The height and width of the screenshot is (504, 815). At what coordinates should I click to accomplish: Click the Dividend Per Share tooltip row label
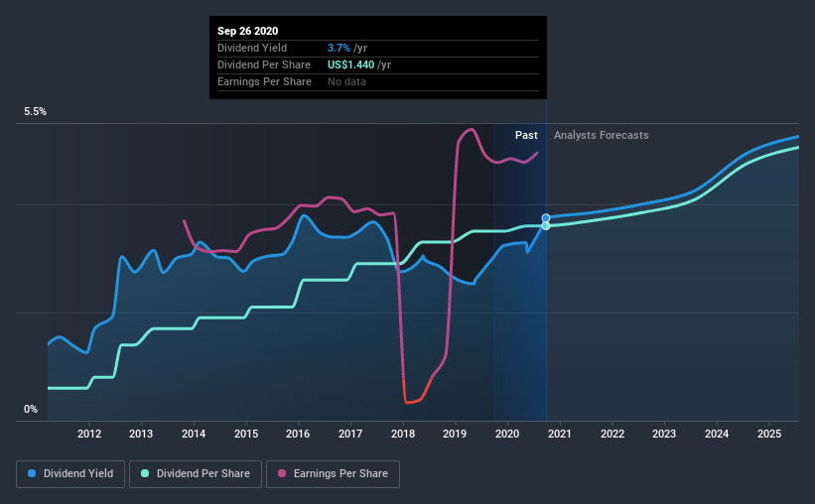[264, 64]
